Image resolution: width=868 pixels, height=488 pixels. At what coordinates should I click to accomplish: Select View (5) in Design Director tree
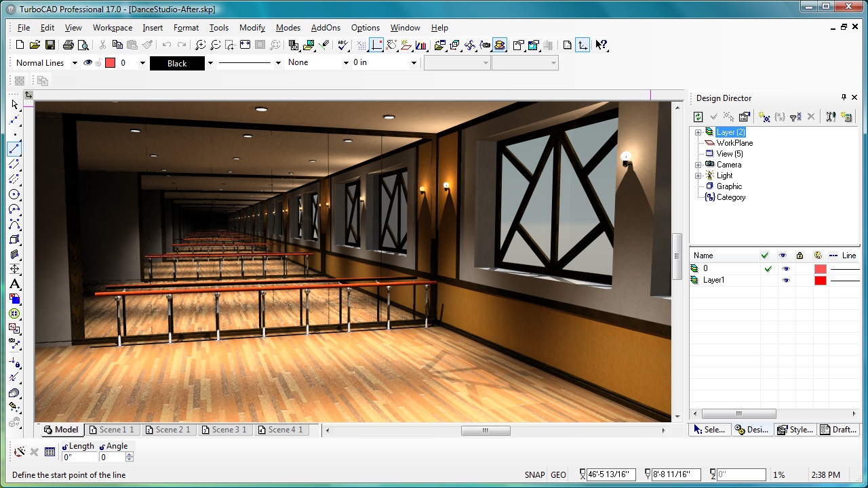pos(730,154)
